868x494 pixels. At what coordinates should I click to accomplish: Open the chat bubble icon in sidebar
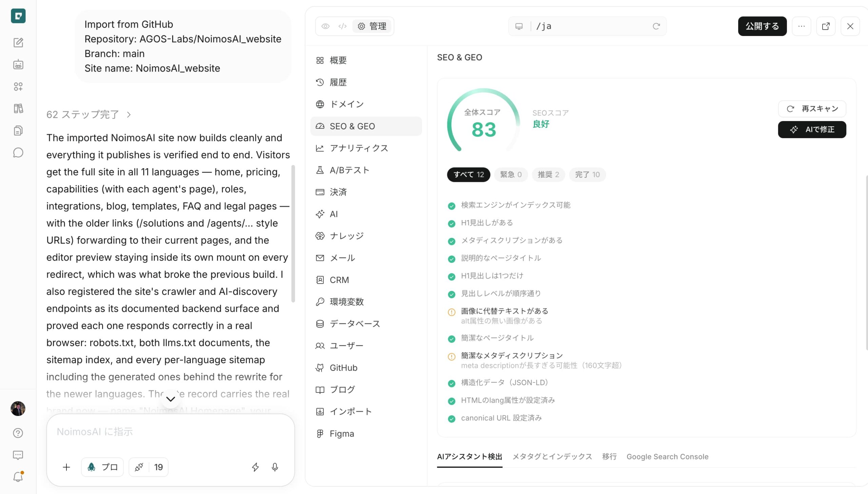click(18, 153)
